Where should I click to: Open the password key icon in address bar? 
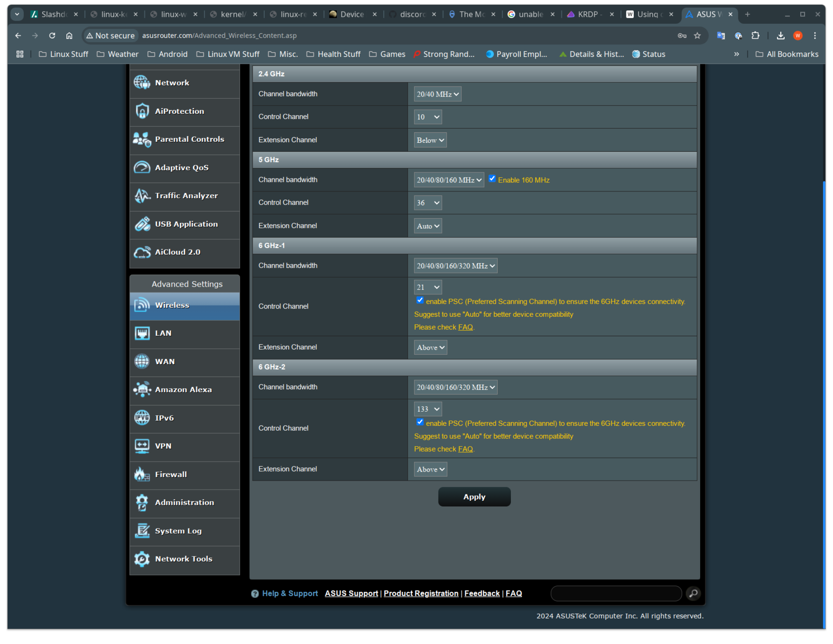pyautogui.click(x=682, y=35)
